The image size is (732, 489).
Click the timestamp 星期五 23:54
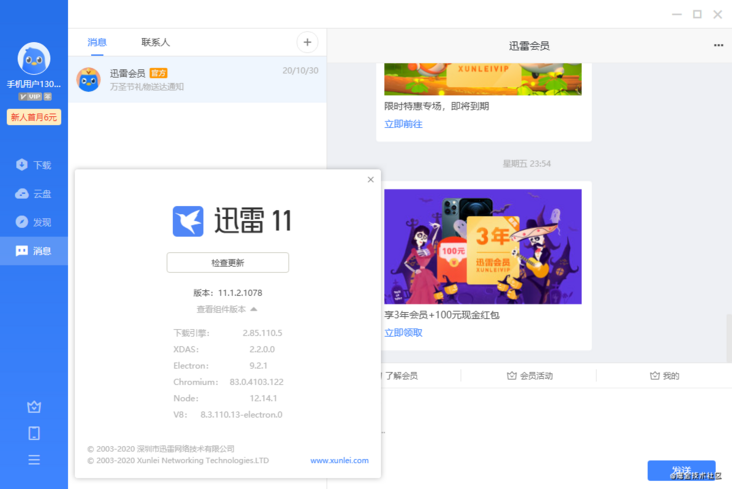pyautogui.click(x=527, y=164)
